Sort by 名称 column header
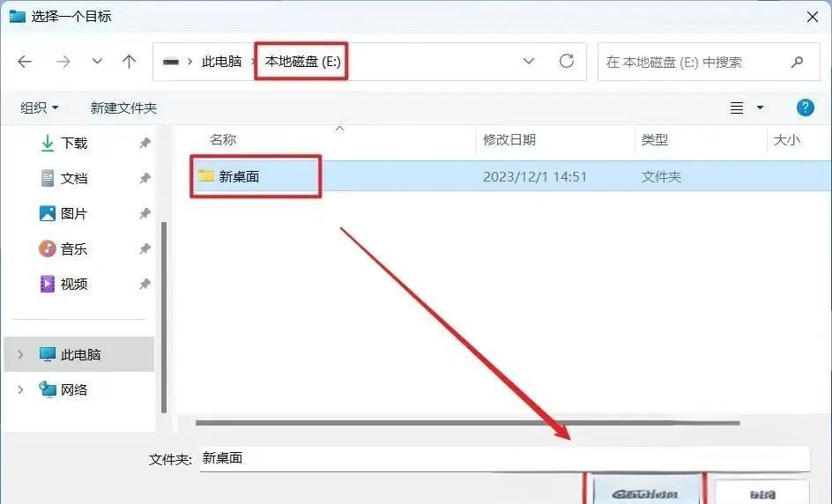The image size is (832, 504). pos(223,140)
